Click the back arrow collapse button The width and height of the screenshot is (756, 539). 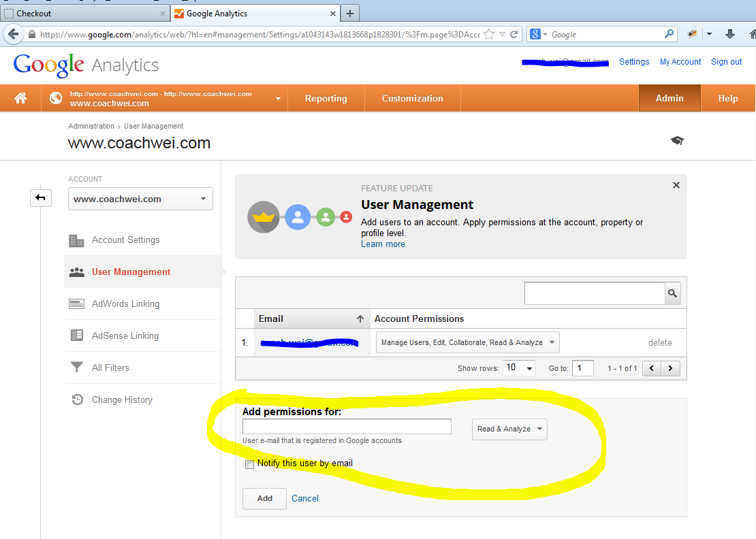click(x=40, y=197)
